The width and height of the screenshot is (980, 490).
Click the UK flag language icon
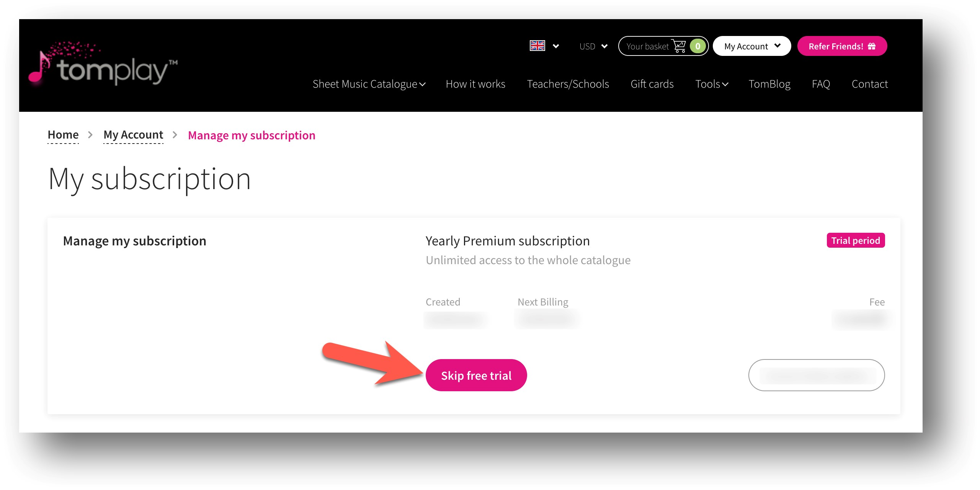pyautogui.click(x=537, y=46)
